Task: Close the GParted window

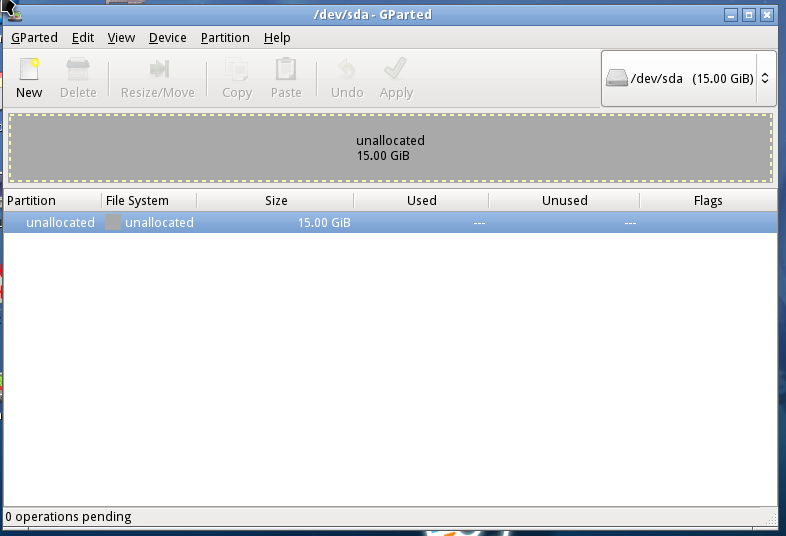Action: pos(767,15)
